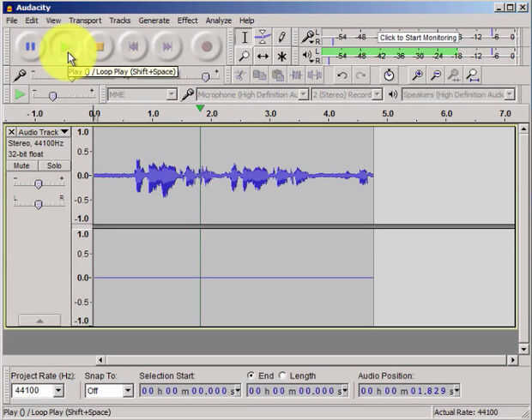Click the Play button under the cursor

point(64,46)
